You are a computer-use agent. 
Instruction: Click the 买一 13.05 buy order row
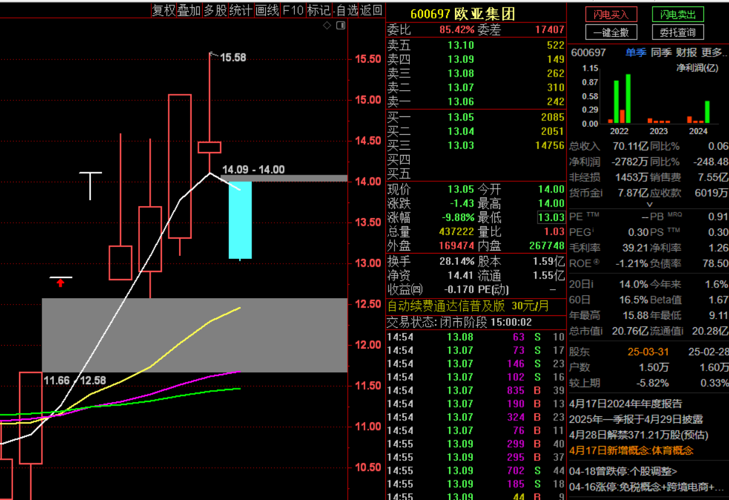[x=476, y=117]
